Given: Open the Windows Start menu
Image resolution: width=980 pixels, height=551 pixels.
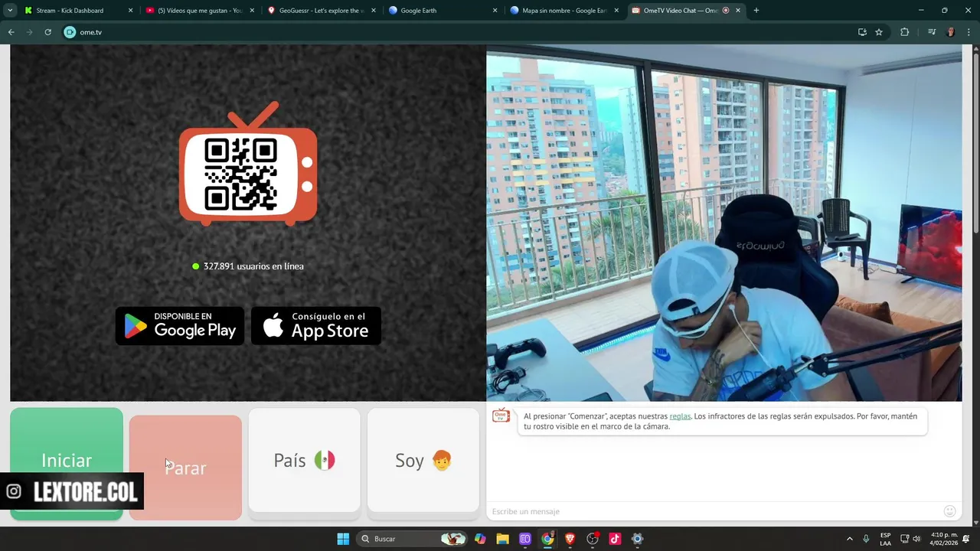Looking at the screenshot, I should [x=343, y=539].
